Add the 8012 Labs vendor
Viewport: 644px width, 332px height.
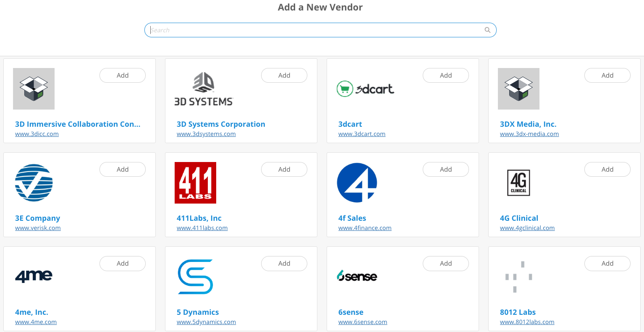click(607, 264)
